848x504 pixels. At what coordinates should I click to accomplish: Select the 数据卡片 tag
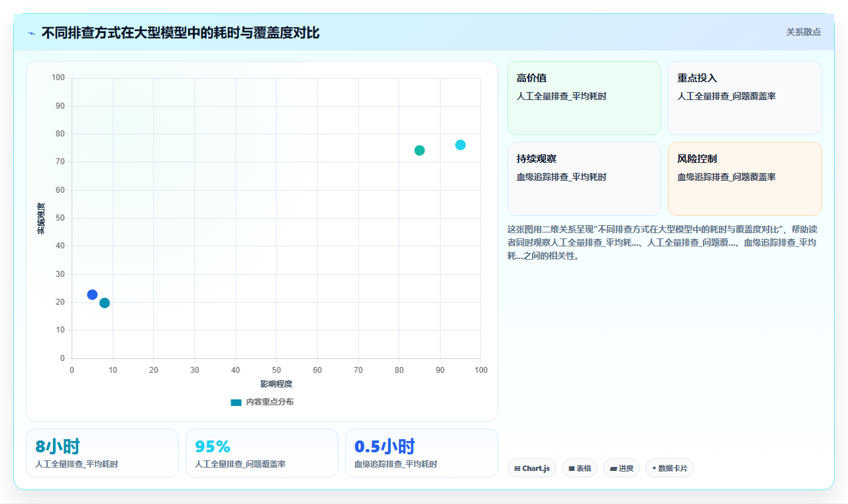pyautogui.click(x=670, y=468)
